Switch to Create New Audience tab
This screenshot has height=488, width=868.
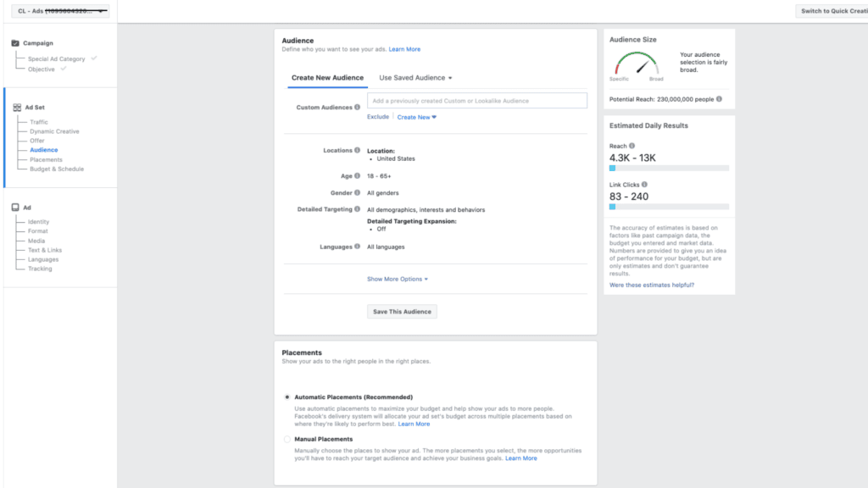pos(327,78)
